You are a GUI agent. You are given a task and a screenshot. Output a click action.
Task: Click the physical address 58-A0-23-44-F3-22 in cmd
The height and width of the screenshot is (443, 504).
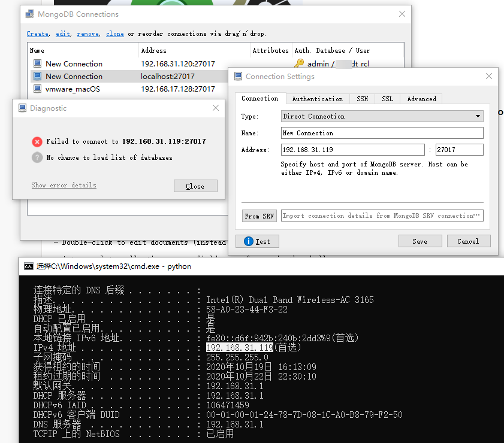tap(247, 309)
